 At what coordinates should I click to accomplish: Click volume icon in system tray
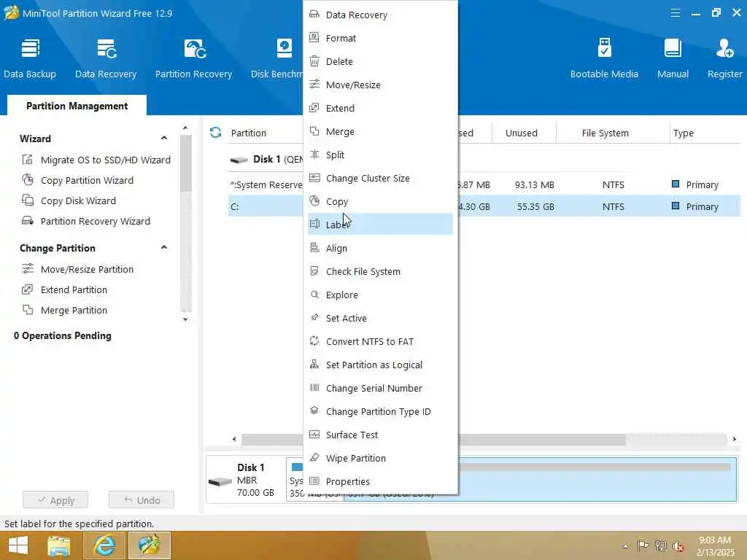point(678,545)
